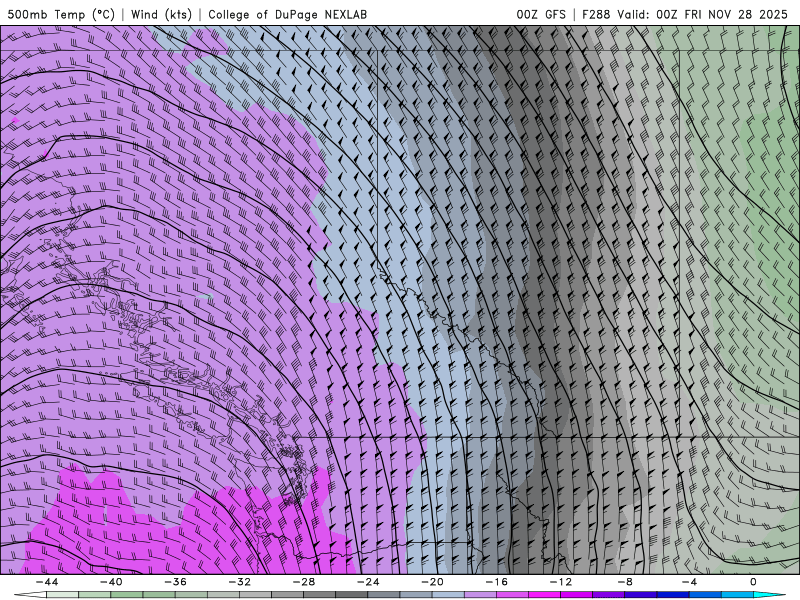Image resolution: width=800 pixels, height=600 pixels.
Task: Click the -28 color bar label
Action: coord(304,582)
